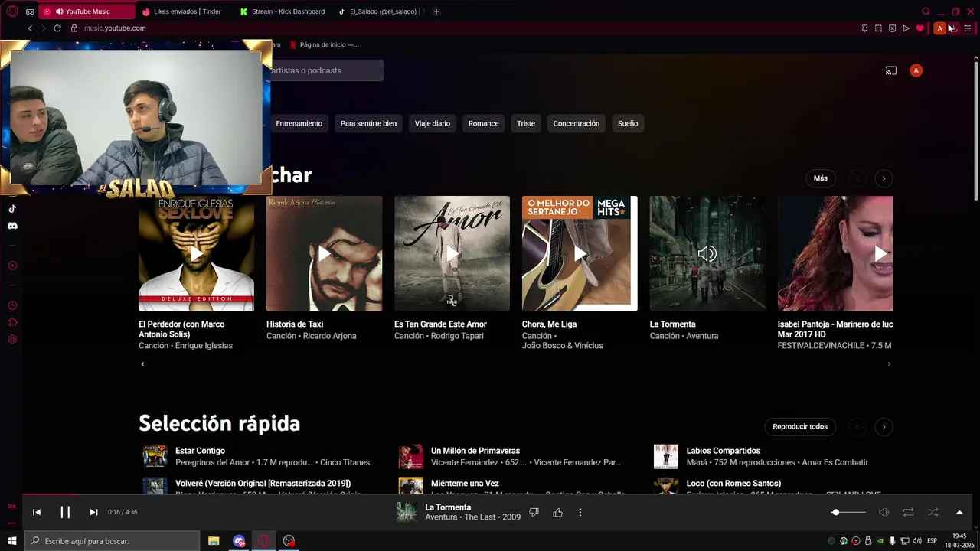Select the Concentración mood chip
980x551 pixels.
(577, 123)
